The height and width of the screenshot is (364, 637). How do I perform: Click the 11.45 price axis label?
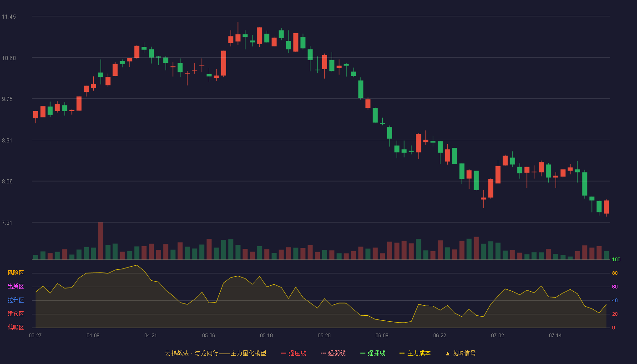point(9,17)
